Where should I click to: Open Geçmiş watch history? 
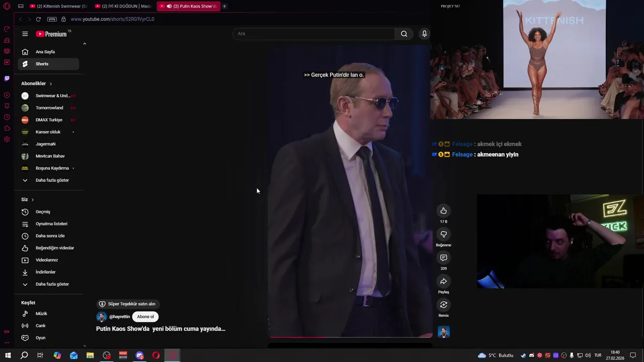pos(48,212)
